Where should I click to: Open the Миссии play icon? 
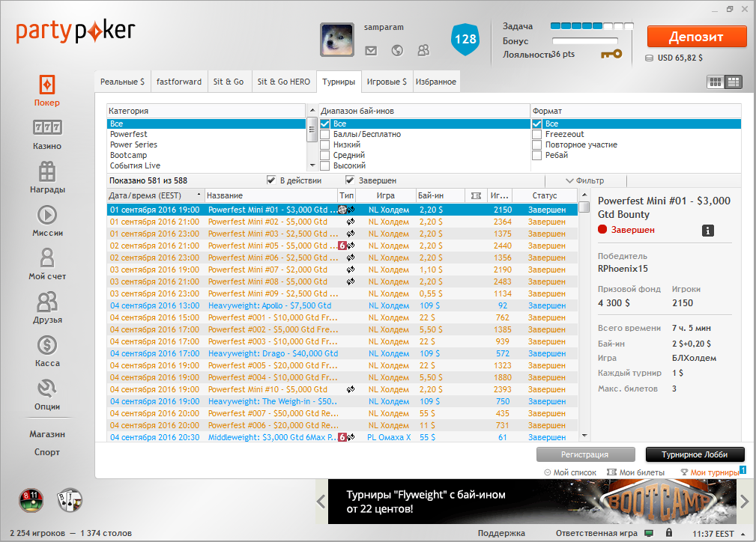pos(47,215)
